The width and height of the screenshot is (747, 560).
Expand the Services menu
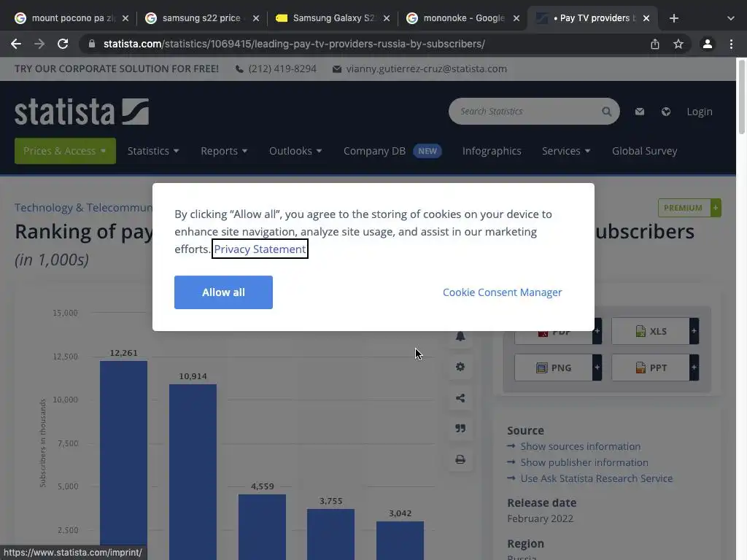point(566,151)
